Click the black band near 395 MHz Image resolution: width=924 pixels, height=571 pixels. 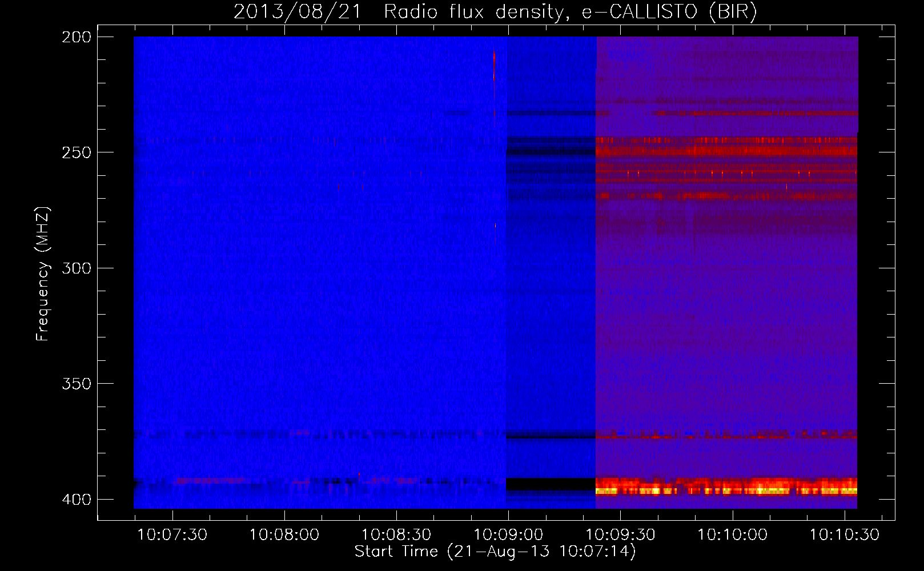coord(551,484)
